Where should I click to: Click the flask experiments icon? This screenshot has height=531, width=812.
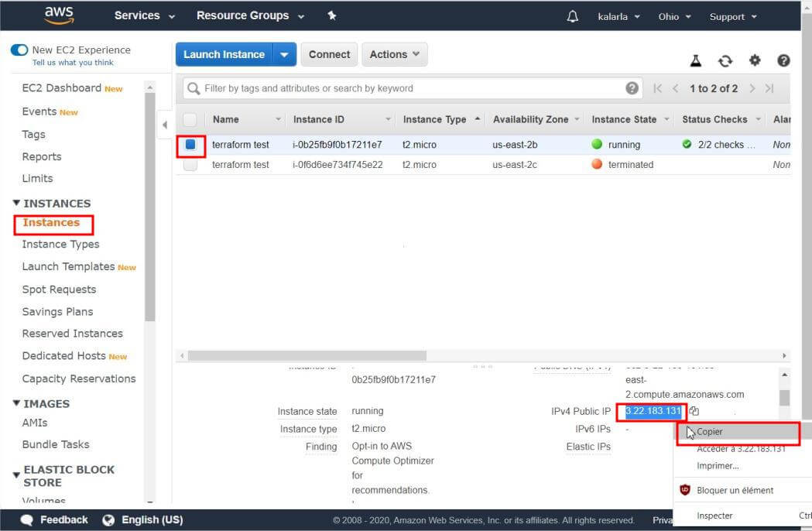click(x=695, y=60)
